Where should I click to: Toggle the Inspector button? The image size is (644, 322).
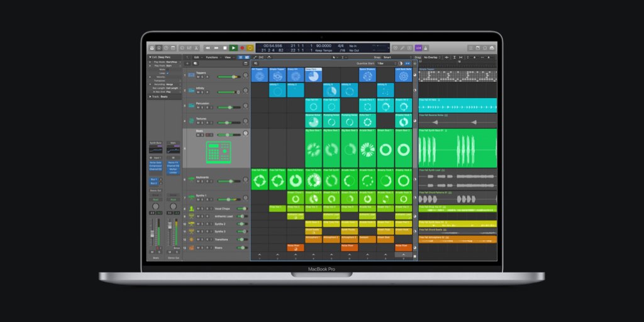coord(159,48)
